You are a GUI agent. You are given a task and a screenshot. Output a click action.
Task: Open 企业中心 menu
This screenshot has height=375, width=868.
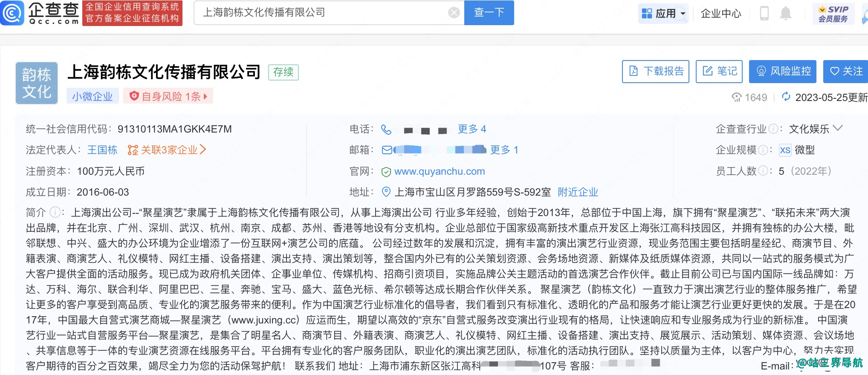[x=721, y=14]
